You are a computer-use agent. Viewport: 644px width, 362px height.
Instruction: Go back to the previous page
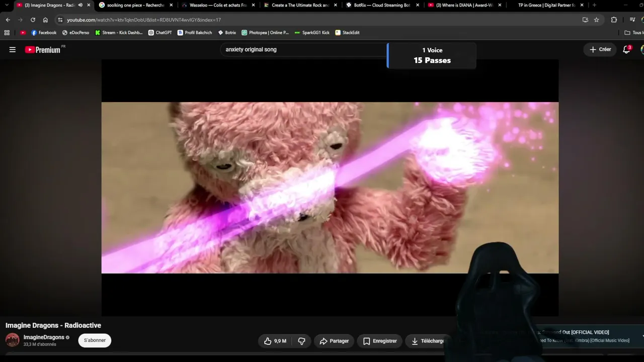pos(8,20)
